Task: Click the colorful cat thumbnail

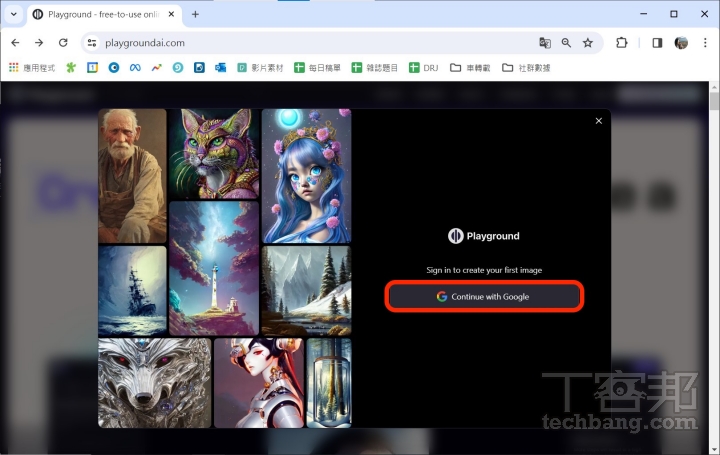Action: tap(214, 154)
